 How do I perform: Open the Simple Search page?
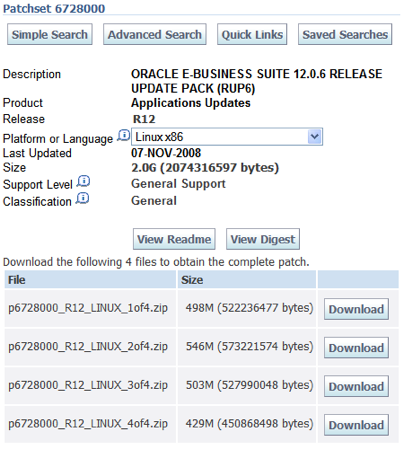pyautogui.click(x=50, y=34)
